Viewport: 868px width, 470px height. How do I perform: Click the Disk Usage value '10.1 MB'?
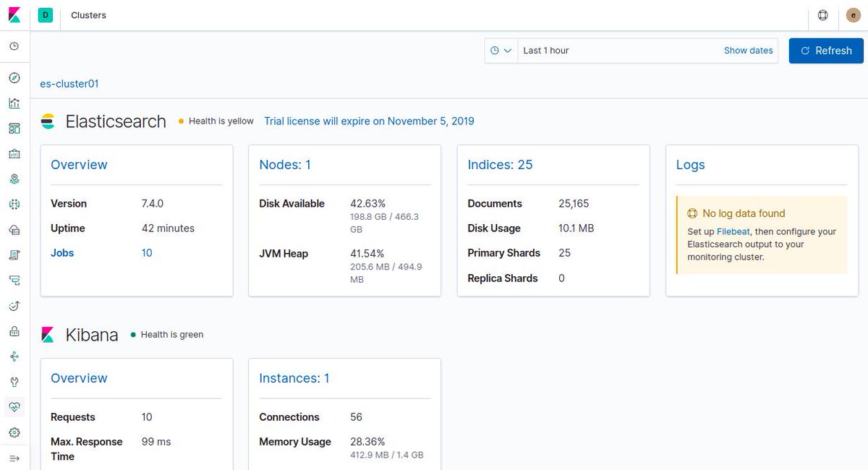pos(576,228)
